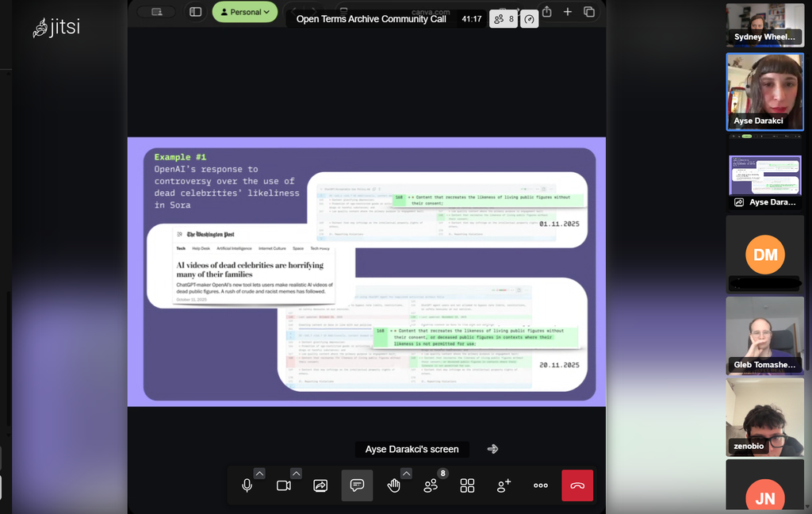Click screen-share icon on Ayse Dara... thumbnail
Image resolution: width=812 pixels, height=514 pixels.
pos(739,202)
